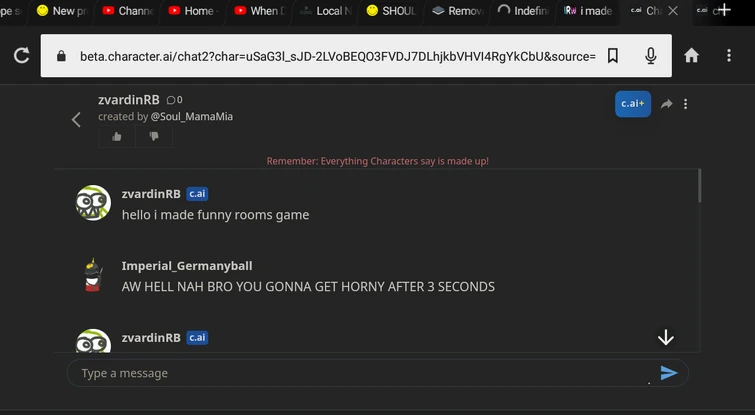755x415 pixels.
Task: Switch to the Home YouTube tab
Action: point(193,11)
